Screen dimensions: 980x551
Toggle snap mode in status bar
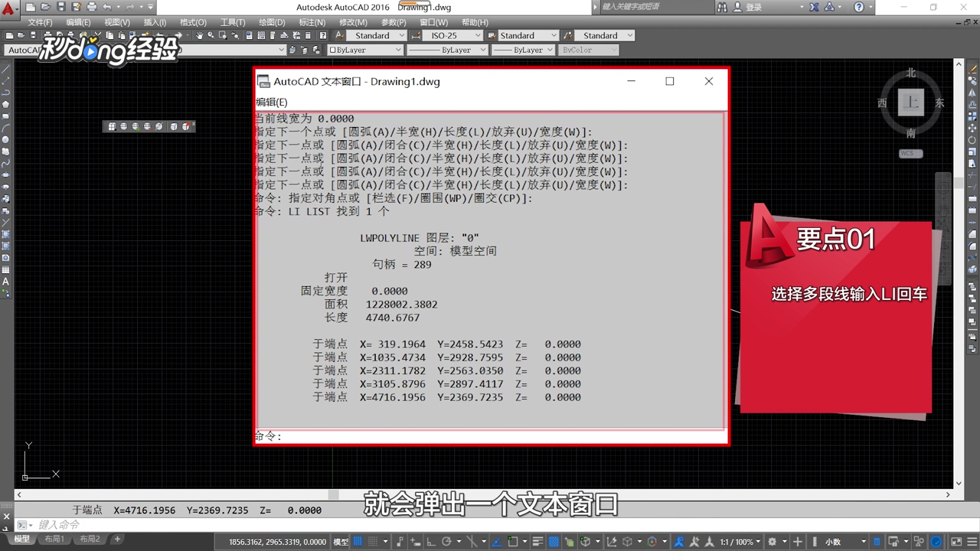(x=372, y=541)
